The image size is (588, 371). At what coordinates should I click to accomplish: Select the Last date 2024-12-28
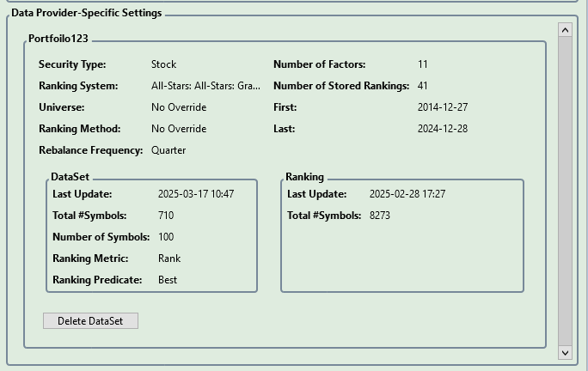[x=443, y=129]
